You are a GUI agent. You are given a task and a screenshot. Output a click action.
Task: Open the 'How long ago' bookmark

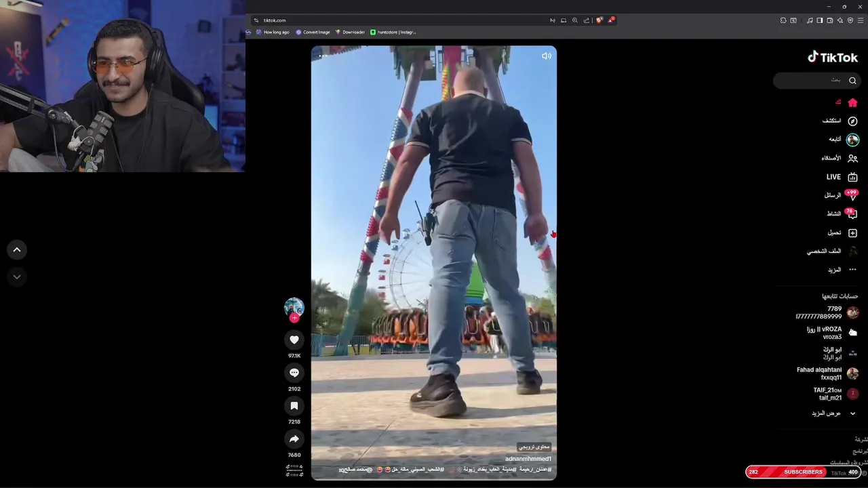272,32
